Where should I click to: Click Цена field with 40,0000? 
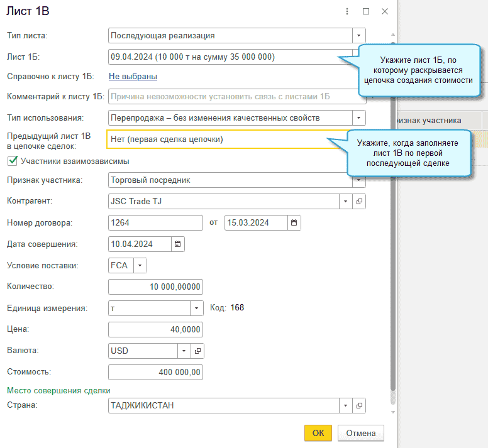tap(155, 329)
